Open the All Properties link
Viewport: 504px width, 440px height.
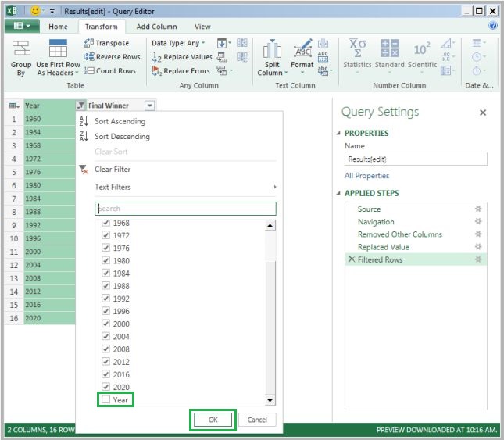pos(366,176)
